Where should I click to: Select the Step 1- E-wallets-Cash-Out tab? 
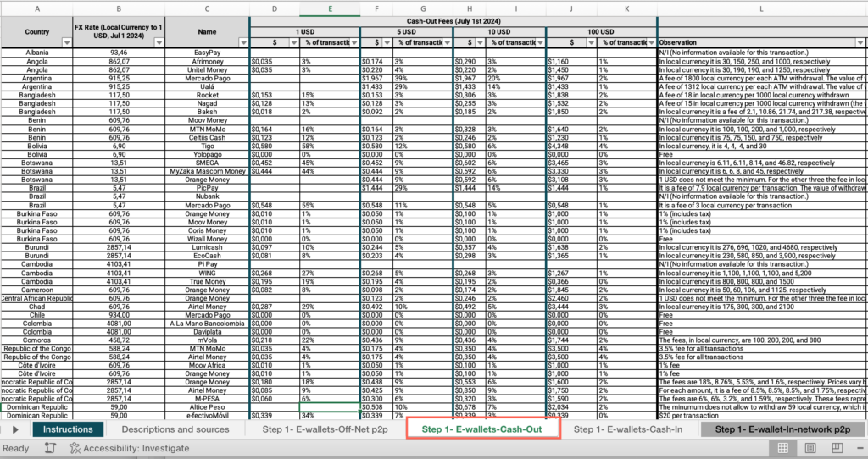(x=481, y=429)
